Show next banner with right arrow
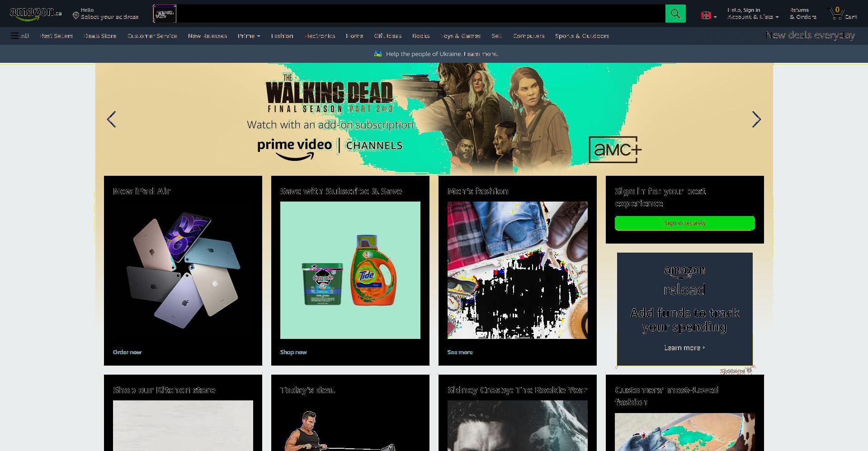Screen dimensions: 868x451 tap(756, 119)
